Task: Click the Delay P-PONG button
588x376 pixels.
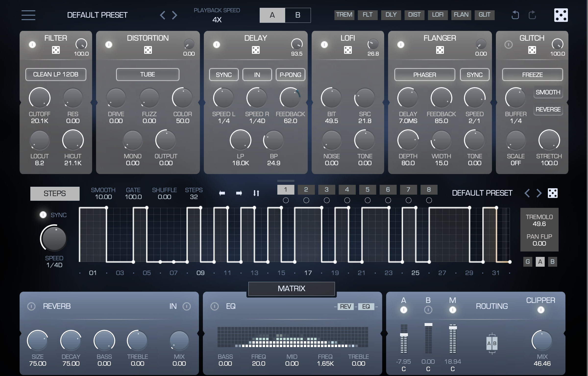Action: point(291,75)
